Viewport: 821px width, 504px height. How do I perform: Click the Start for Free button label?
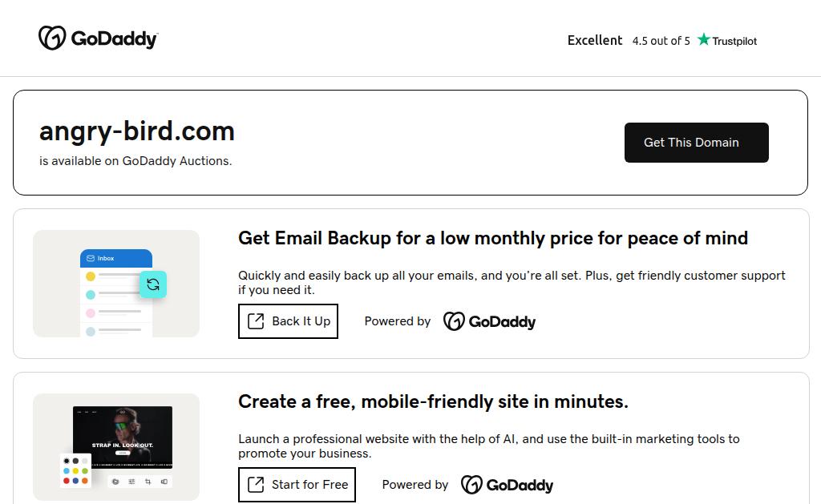(309, 484)
